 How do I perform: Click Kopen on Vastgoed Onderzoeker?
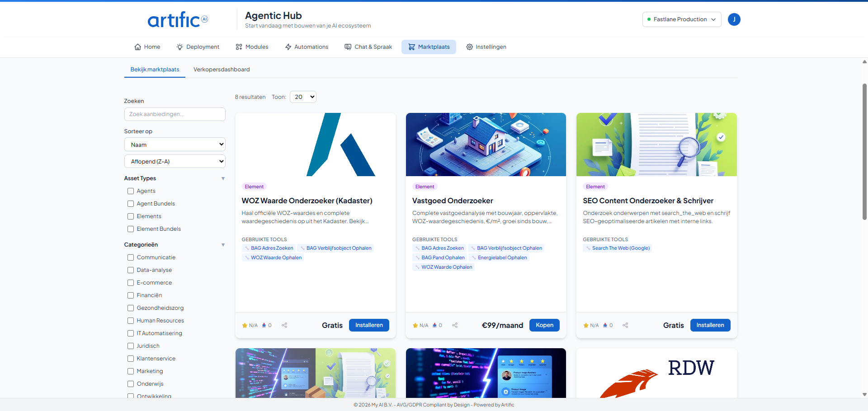coord(544,325)
